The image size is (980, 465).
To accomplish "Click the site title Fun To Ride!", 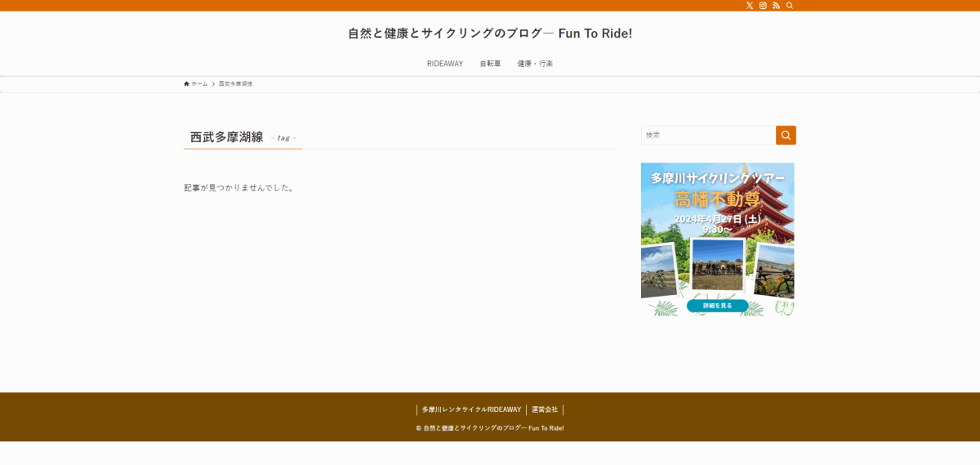I will (490, 34).
